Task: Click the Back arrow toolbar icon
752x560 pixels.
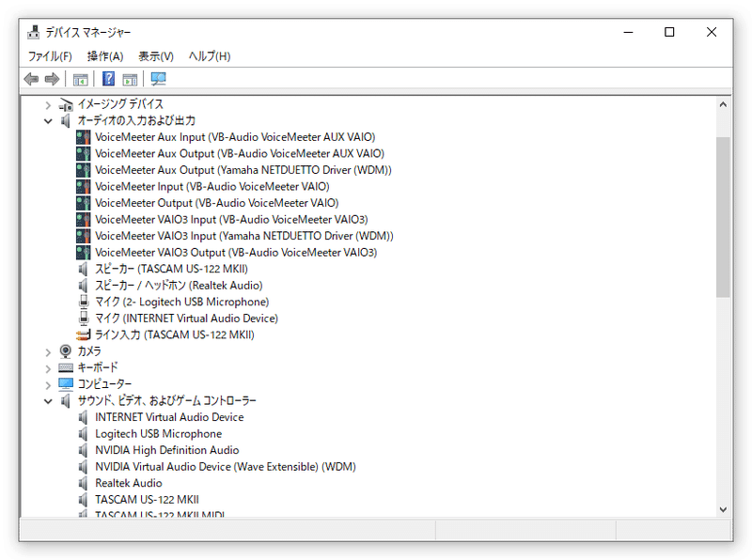Action: click(31, 79)
